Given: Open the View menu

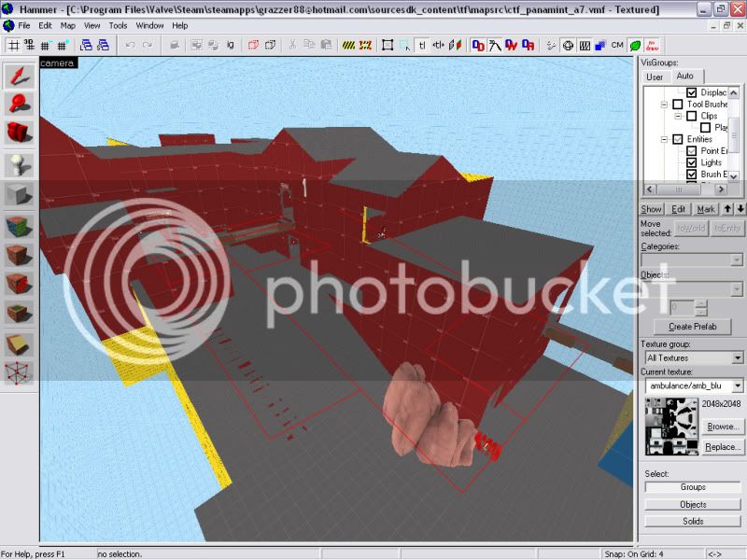Looking at the screenshot, I should [92, 26].
